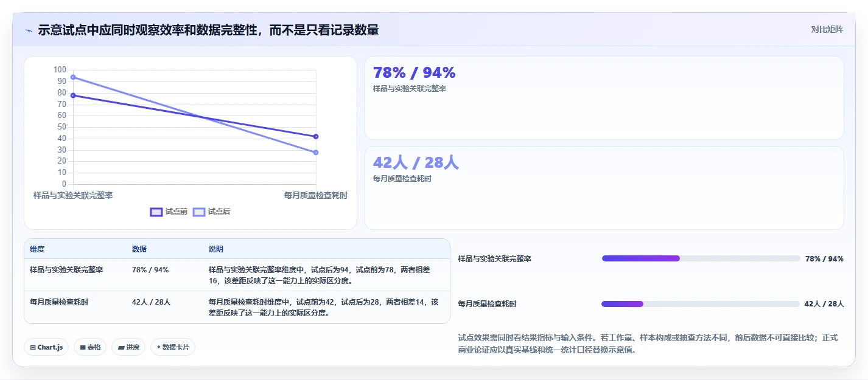Click the 78% / 94% stat card value
This screenshot has height=380, width=868.
tap(415, 73)
